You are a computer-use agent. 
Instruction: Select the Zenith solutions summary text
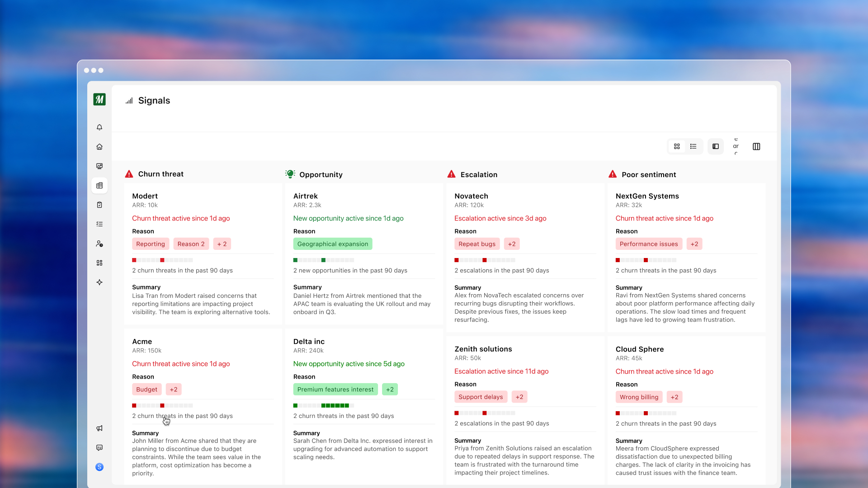pos(524,460)
